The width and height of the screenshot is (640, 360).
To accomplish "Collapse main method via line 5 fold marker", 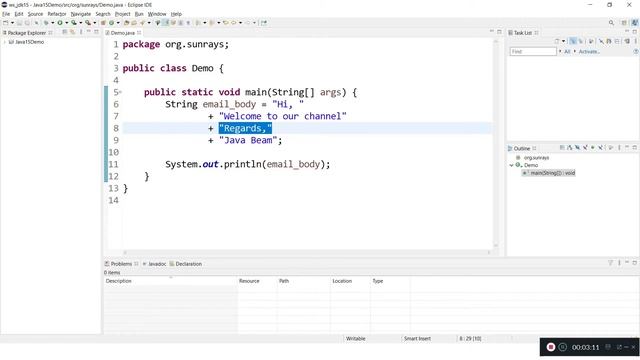I will coord(120,92).
